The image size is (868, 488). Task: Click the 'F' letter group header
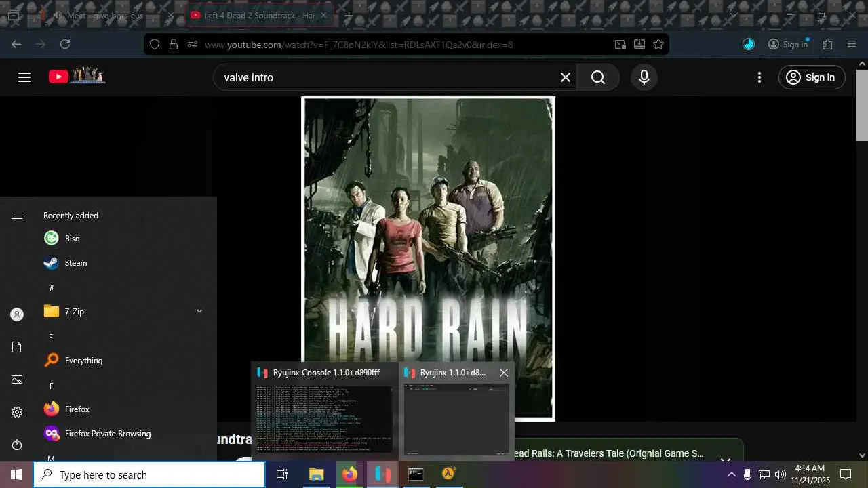(51, 386)
